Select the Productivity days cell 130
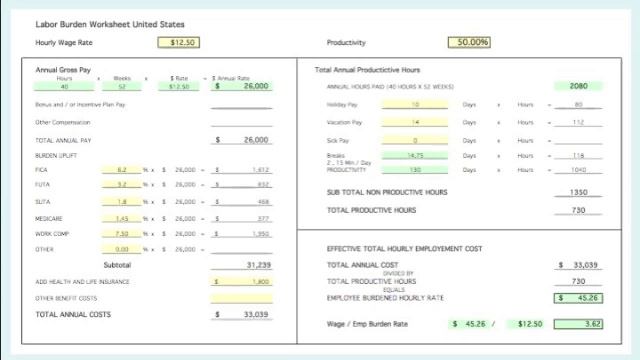This screenshot has height=360, width=640. (415, 170)
